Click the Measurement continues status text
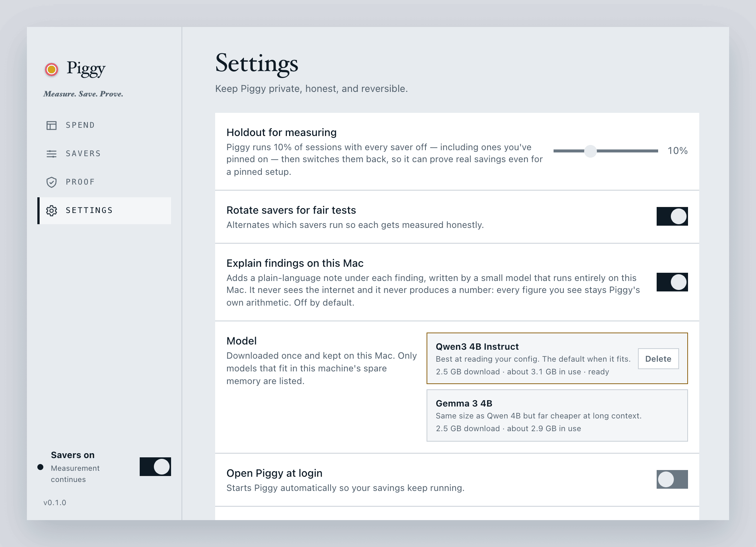This screenshot has width=756, height=547. pyautogui.click(x=75, y=474)
